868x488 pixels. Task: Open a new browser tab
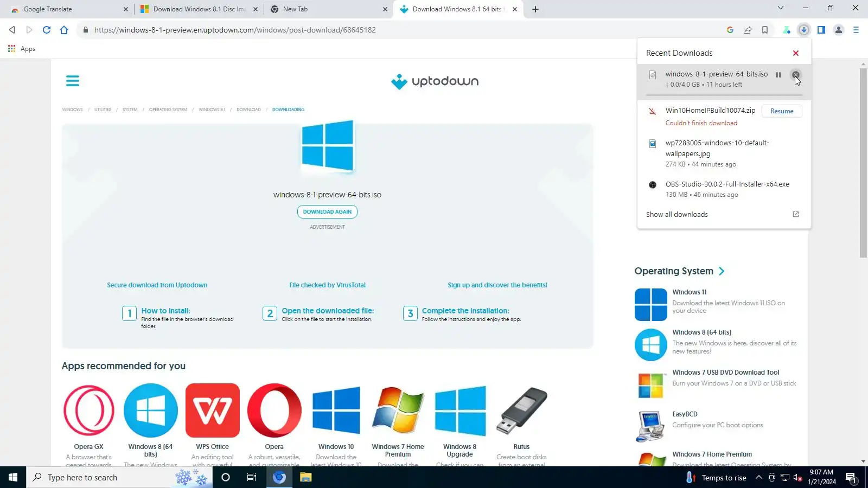point(535,9)
